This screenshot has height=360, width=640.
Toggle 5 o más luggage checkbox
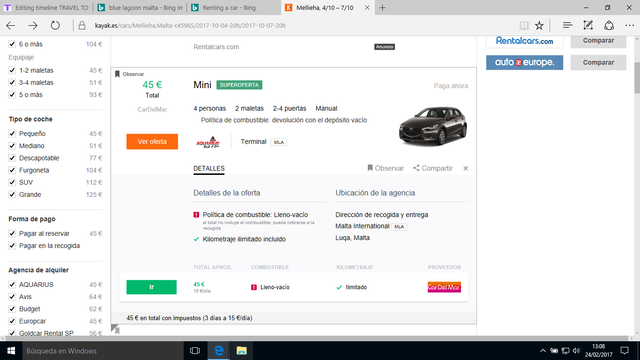coord(12,95)
